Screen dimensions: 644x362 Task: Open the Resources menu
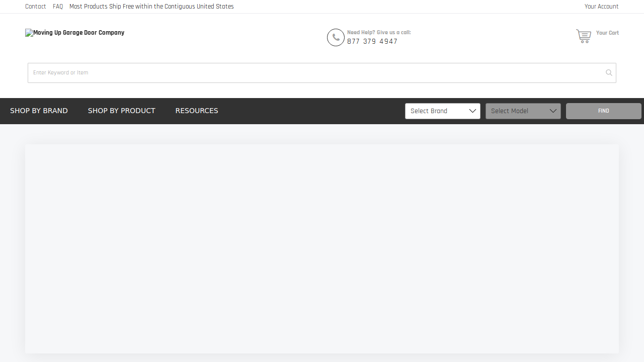coord(197,111)
